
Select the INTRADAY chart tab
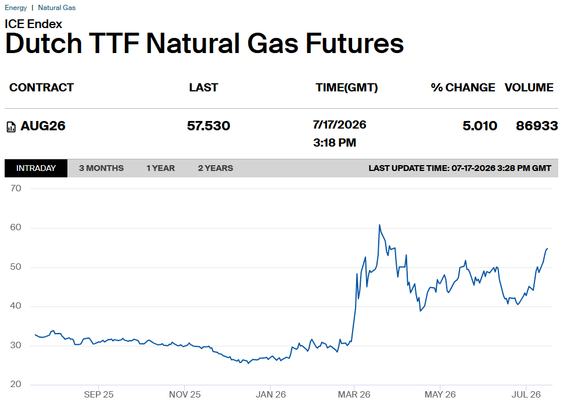[x=36, y=168]
